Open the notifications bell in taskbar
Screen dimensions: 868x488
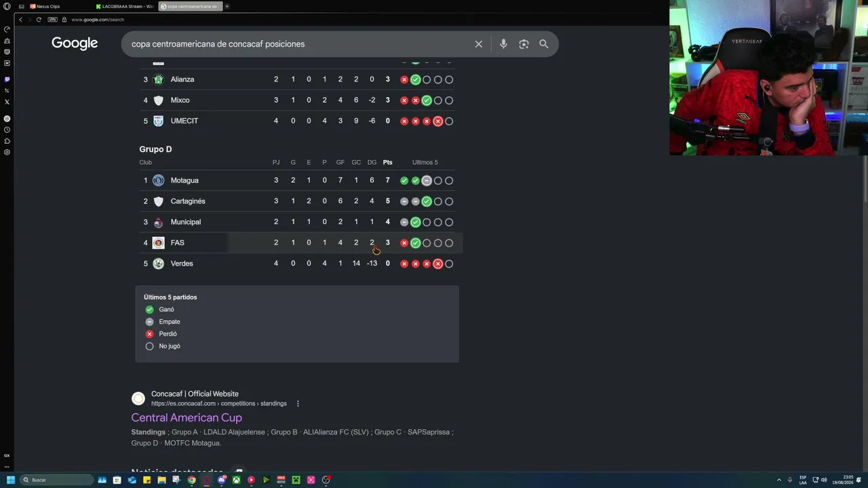pos(859,480)
